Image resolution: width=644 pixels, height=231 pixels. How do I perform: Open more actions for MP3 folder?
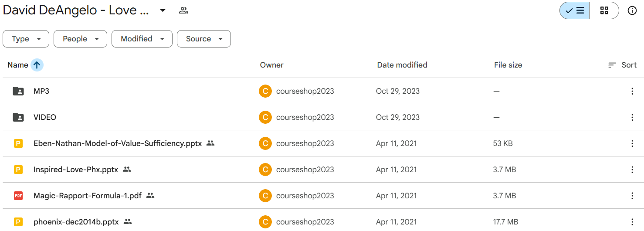click(x=632, y=91)
